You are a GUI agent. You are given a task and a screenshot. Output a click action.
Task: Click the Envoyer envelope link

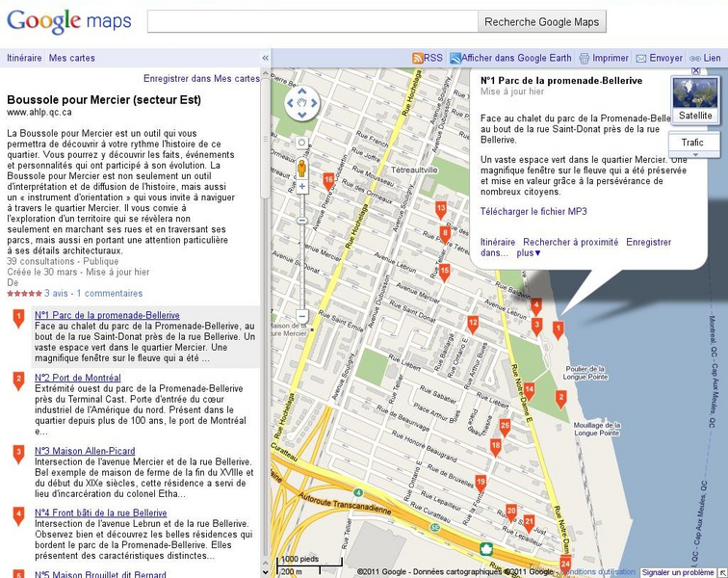coord(660,58)
